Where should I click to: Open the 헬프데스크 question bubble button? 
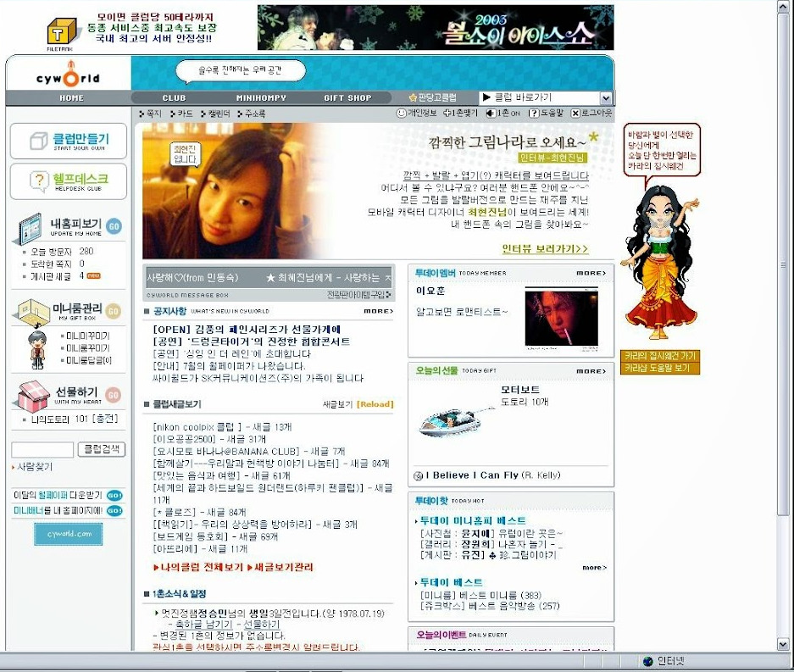pyautogui.click(x=69, y=180)
